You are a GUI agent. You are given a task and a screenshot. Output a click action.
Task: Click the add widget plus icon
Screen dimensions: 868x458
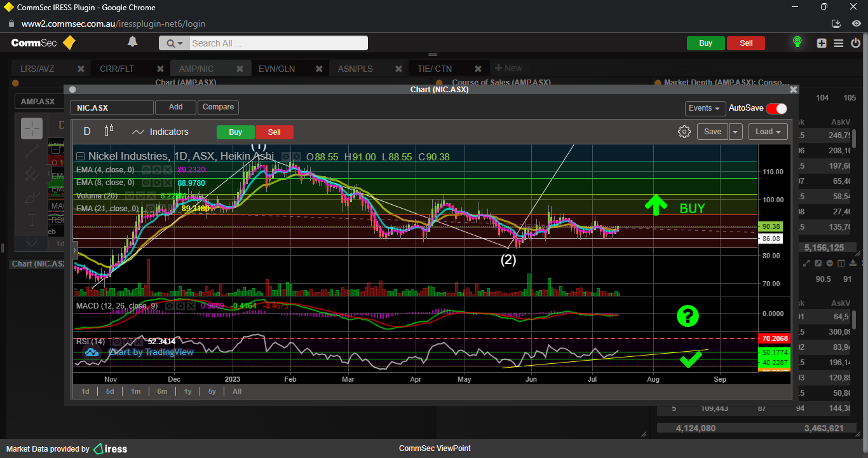pos(822,43)
